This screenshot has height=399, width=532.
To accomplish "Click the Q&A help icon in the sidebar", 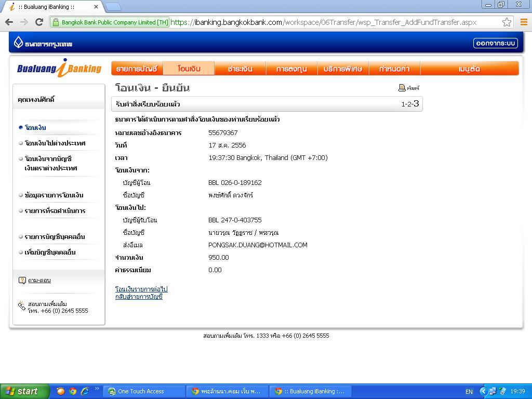I will tap(22, 281).
